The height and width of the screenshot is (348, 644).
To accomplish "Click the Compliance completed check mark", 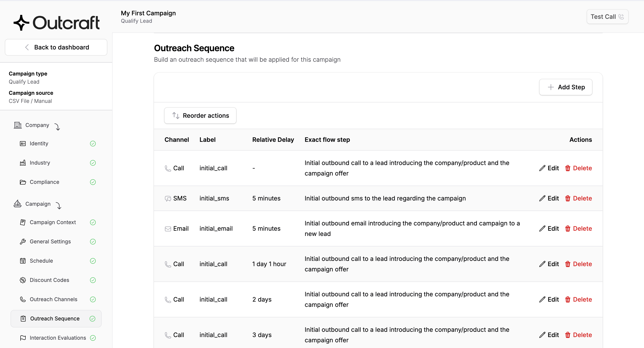I will coord(93,182).
